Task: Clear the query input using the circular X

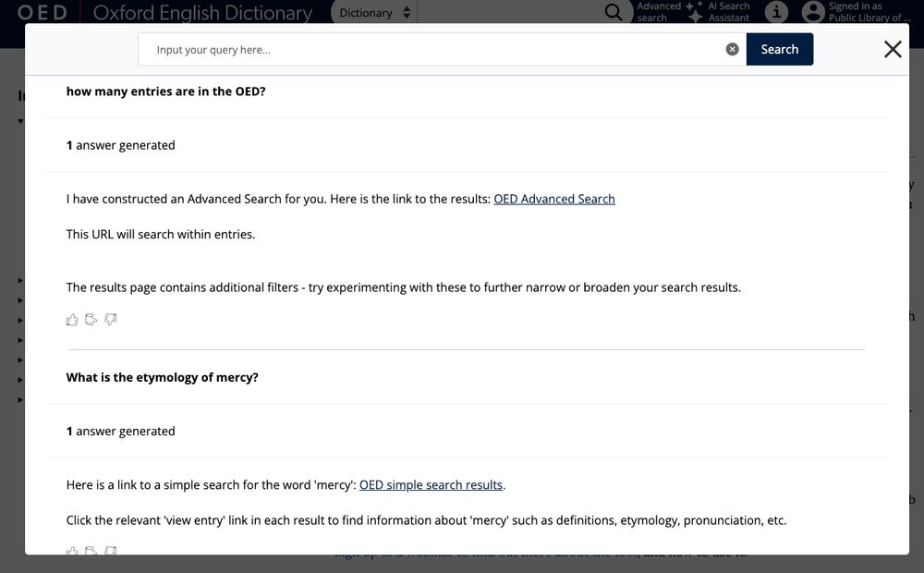Action: (x=732, y=48)
